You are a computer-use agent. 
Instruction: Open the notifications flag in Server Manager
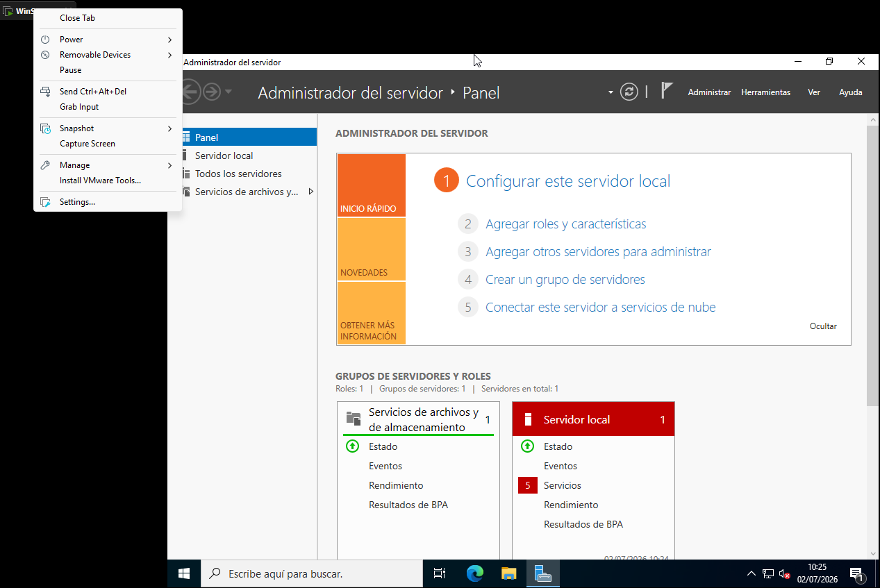(667, 91)
